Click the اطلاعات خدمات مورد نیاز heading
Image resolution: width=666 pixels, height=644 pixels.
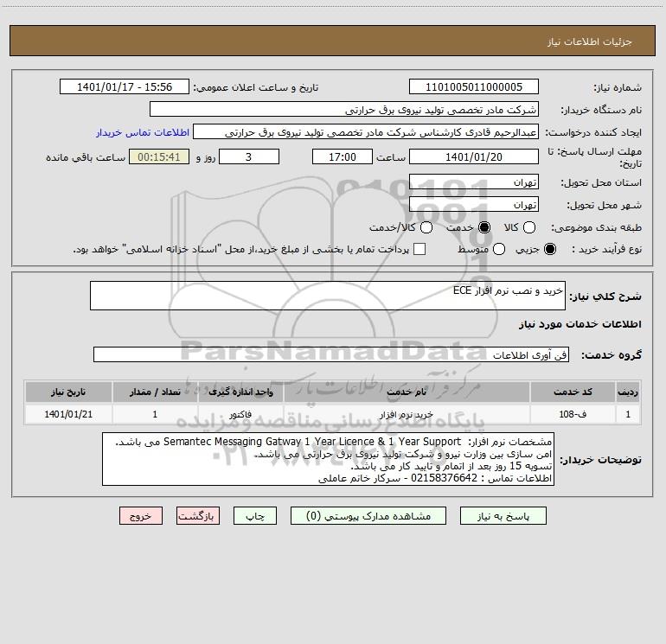[x=580, y=324]
